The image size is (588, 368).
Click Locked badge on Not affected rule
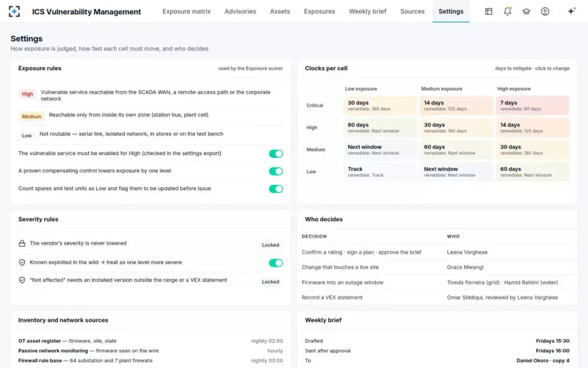270,282
